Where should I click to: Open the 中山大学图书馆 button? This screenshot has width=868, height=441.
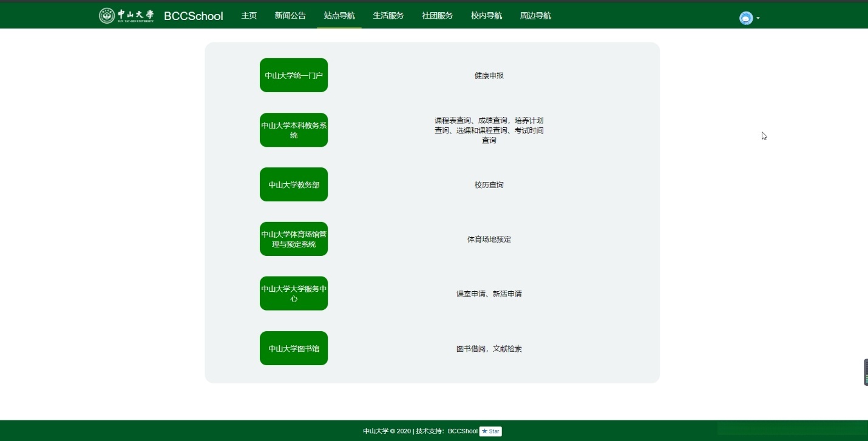pyautogui.click(x=294, y=348)
